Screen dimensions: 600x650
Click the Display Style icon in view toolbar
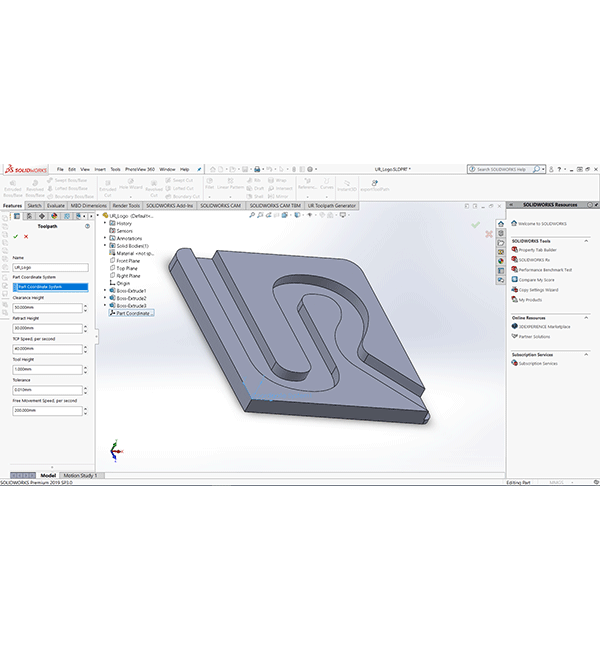tap(298, 215)
